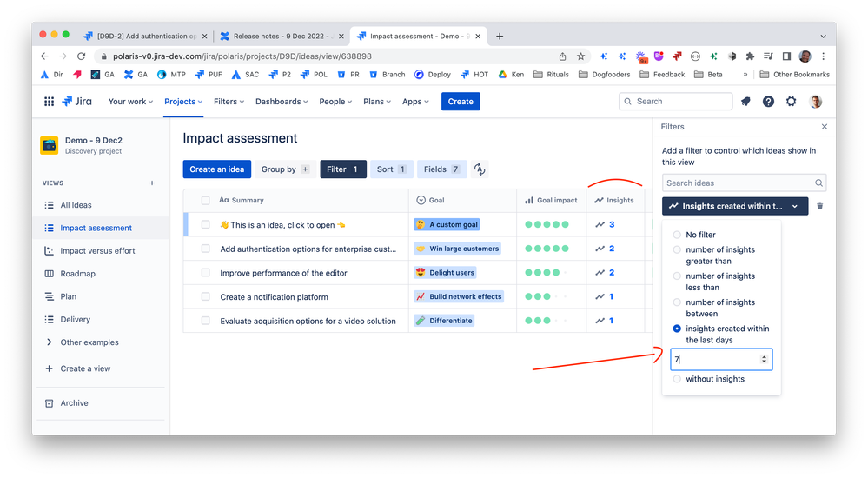Click the 'Create an idea' button

(x=217, y=169)
